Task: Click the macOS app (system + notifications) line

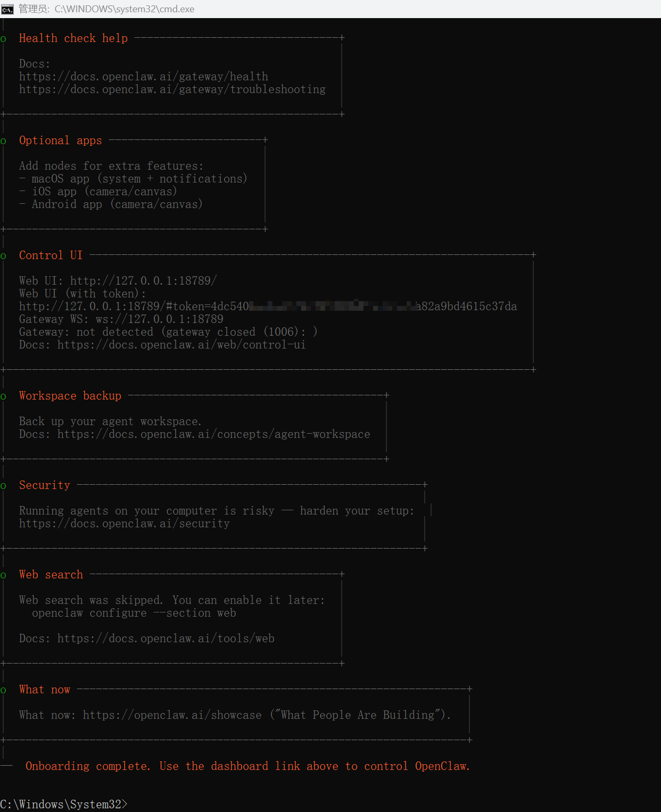Action: tap(133, 179)
